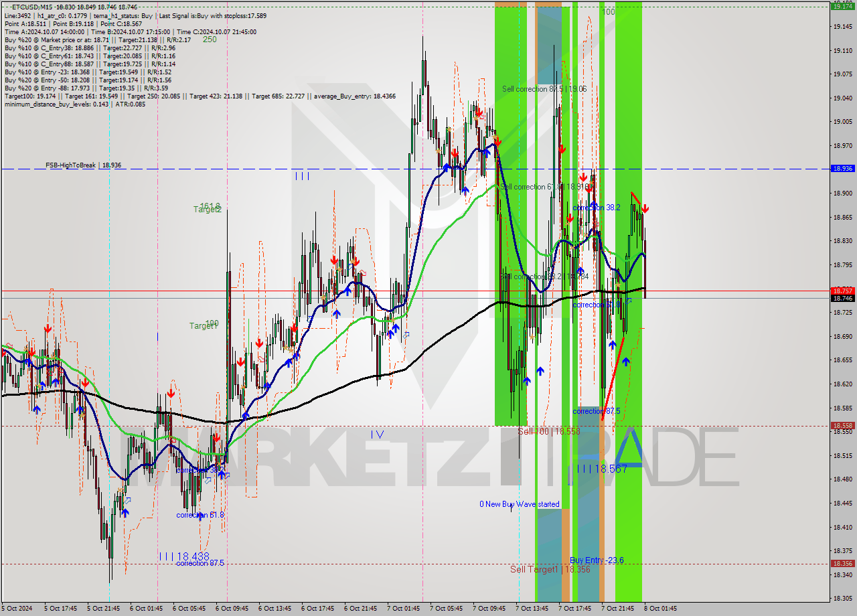Viewport: 857px width, 616px height.
Task: Click the 'Sell correction 87.5 | 19.06' label
Action: point(544,89)
